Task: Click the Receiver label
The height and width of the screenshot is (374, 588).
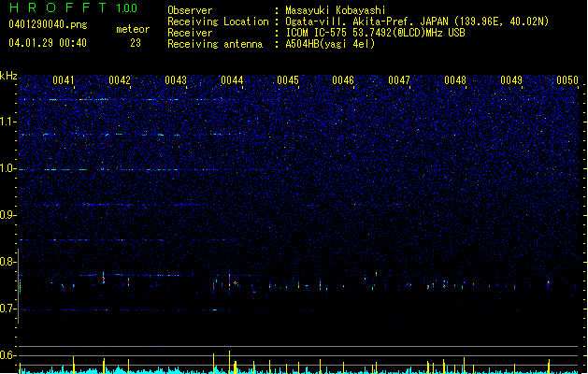Action: tap(190, 33)
